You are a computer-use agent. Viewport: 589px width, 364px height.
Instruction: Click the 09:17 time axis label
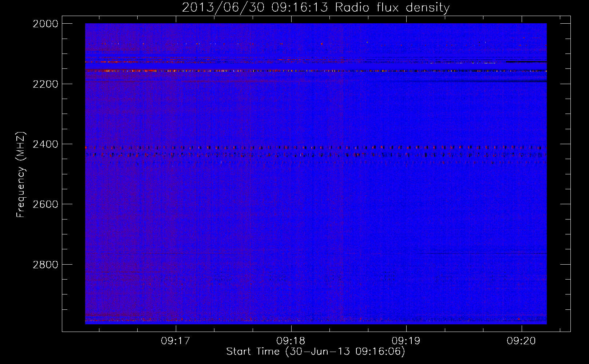(176, 341)
